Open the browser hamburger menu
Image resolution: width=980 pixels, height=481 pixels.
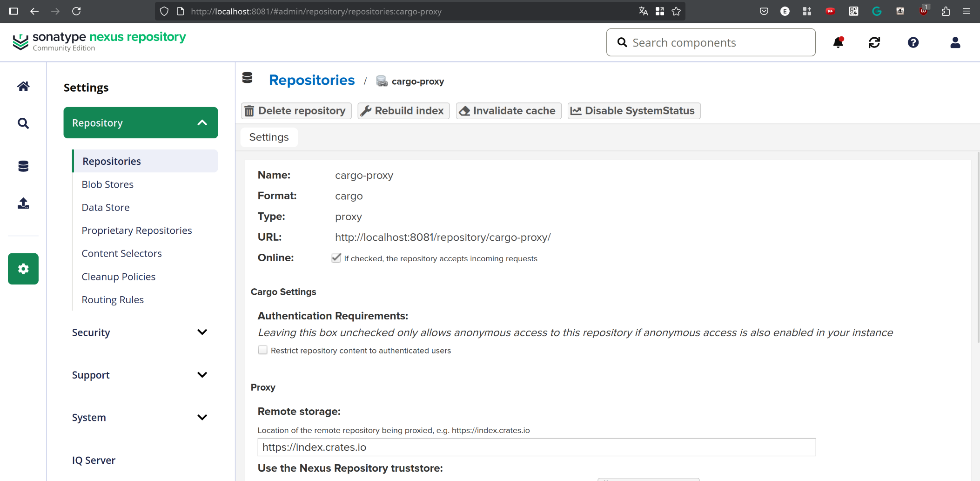[x=967, y=11]
